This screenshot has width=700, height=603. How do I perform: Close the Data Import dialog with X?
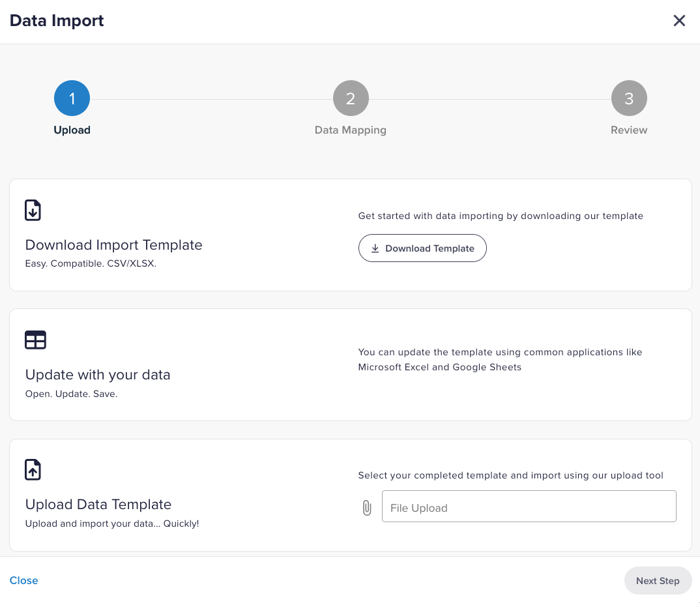(x=679, y=21)
